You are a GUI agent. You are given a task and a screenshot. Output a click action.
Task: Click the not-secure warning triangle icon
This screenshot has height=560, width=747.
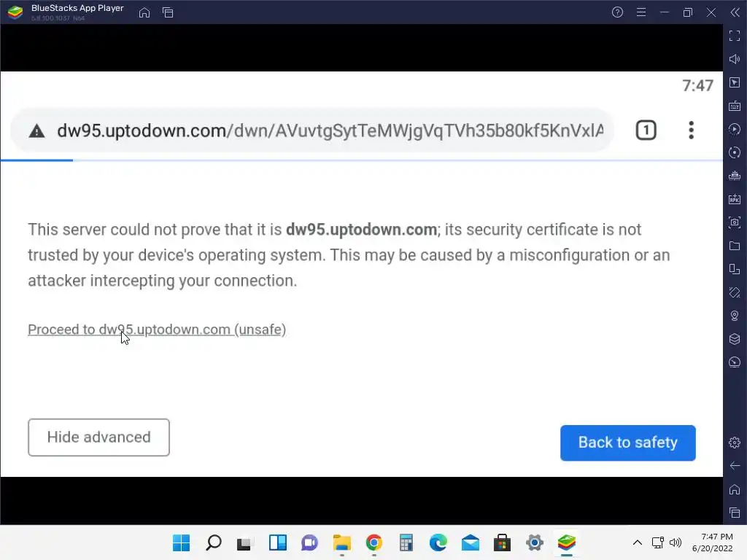36,131
